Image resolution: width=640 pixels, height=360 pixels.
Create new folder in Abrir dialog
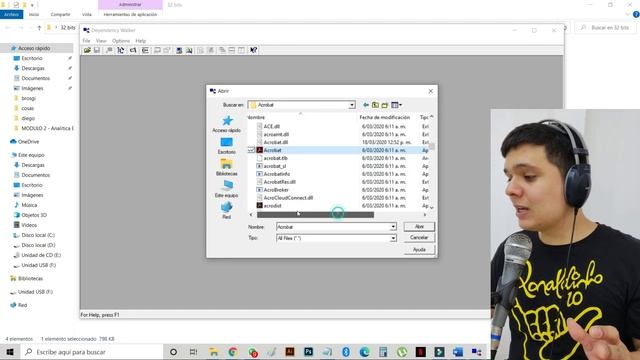point(384,105)
